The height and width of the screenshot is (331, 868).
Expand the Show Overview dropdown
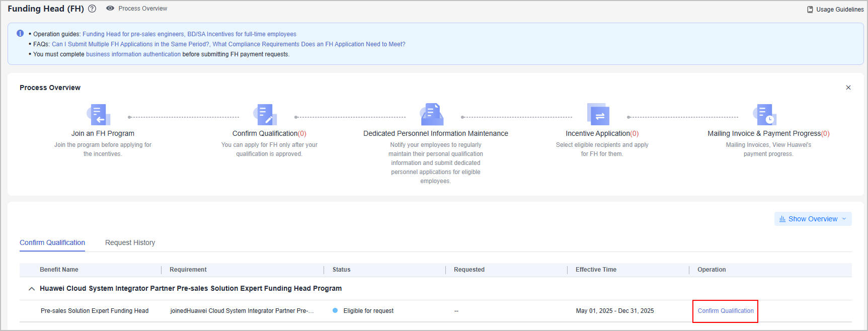click(813, 219)
